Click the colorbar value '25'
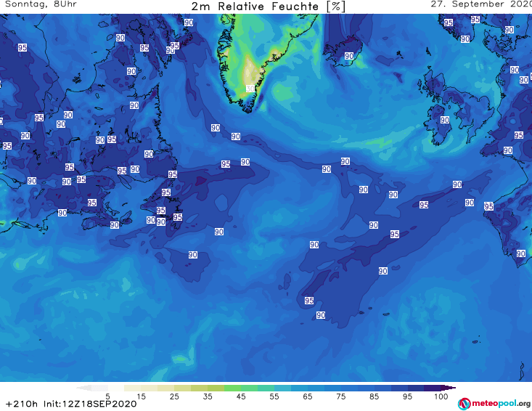 tap(174, 396)
